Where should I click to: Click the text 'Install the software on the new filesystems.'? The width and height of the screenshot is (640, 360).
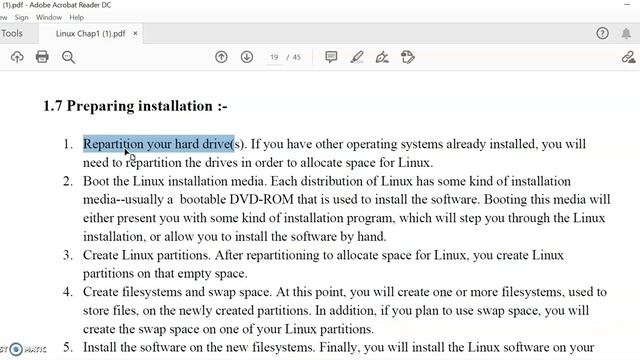(199, 347)
